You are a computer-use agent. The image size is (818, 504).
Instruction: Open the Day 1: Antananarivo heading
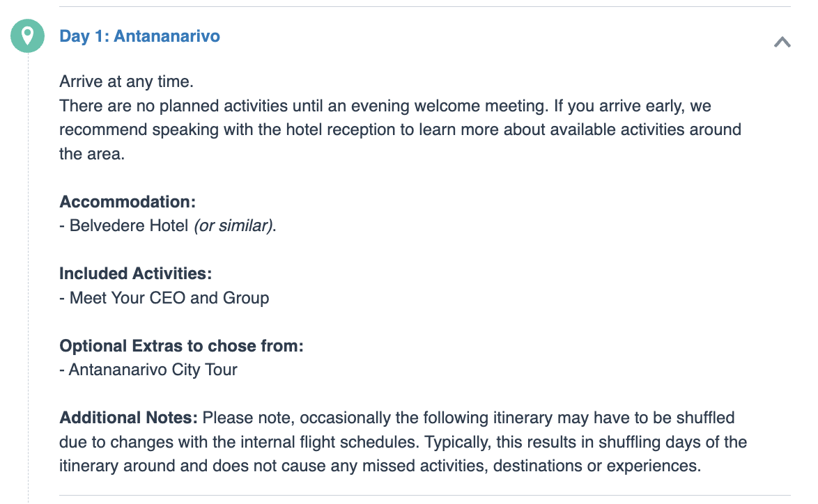(140, 36)
